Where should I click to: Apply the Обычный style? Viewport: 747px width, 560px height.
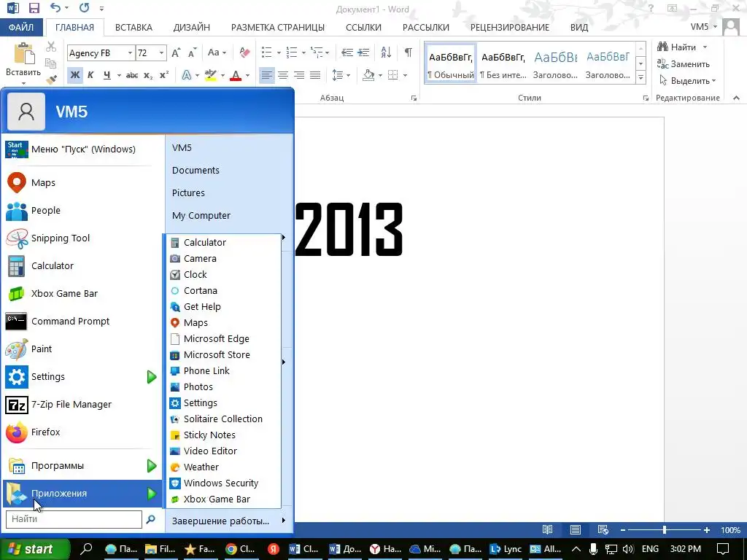click(x=451, y=64)
